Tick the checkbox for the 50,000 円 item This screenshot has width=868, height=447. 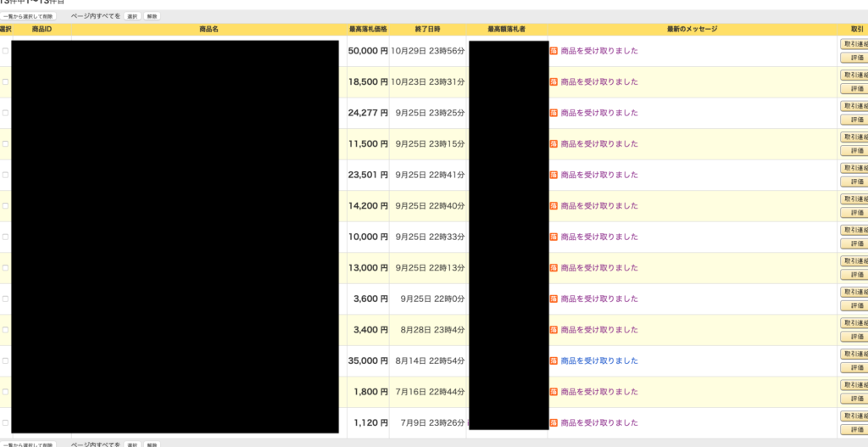tap(5, 51)
